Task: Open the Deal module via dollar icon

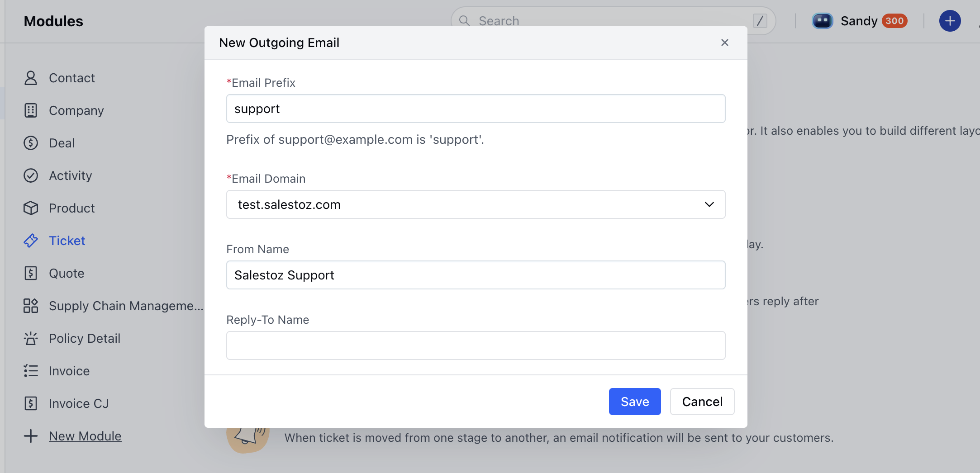Action: click(x=31, y=143)
